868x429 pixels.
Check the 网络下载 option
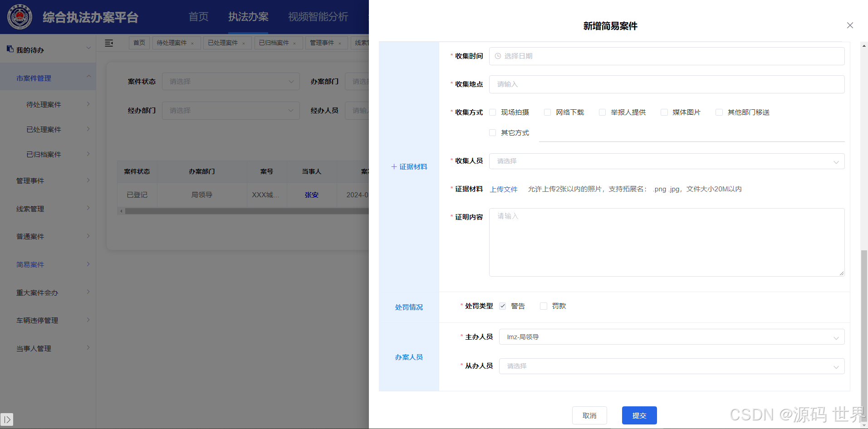[547, 112]
